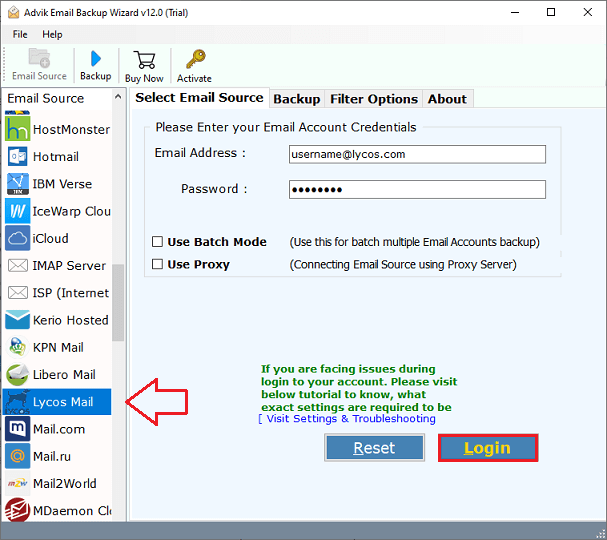This screenshot has height=540, width=607.
Task: Click the Email Address input field
Action: click(417, 154)
